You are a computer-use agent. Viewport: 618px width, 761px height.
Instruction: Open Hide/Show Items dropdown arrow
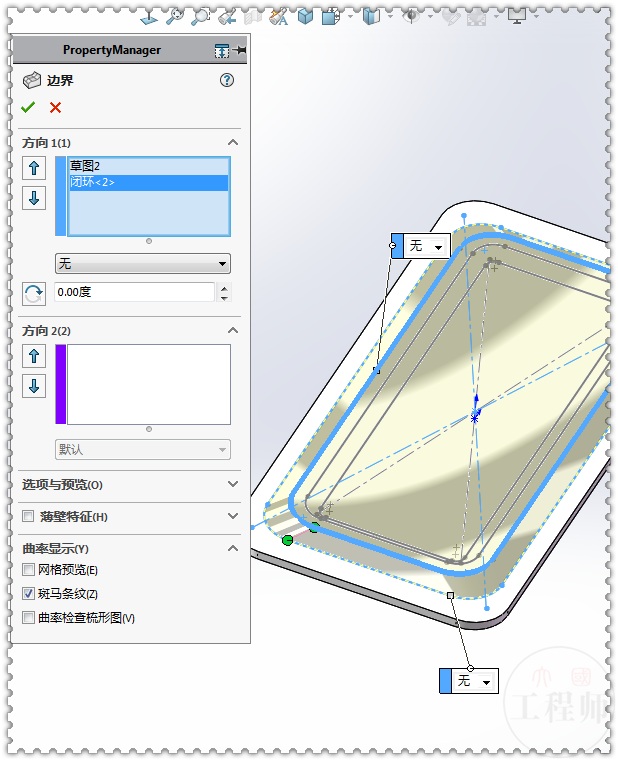[430, 17]
